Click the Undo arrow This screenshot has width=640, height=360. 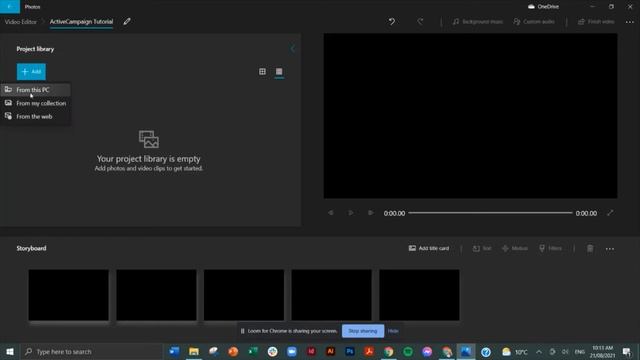click(x=392, y=22)
